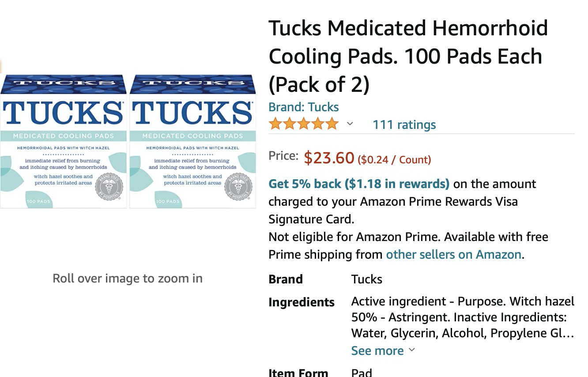The image size is (588, 377).
Task: Click Get 5% back rewards offer link
Action: 359,184
